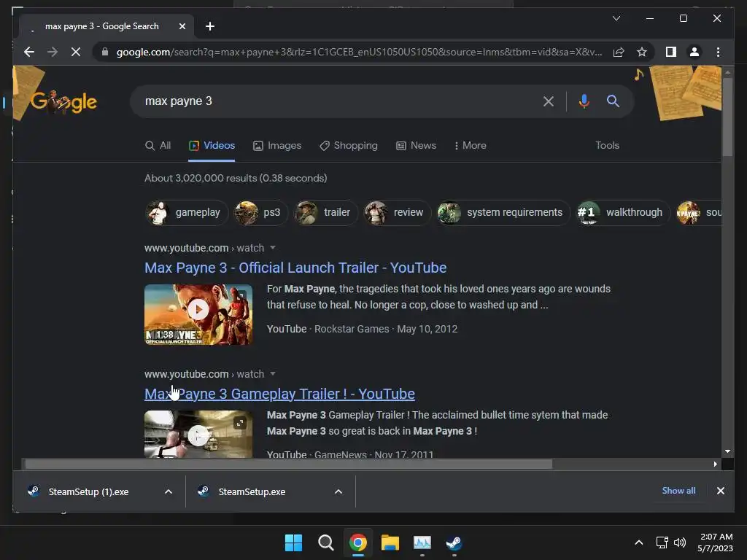
Task: Close the downloads bar
Action: pyautogui.click(x=720, y=491)
